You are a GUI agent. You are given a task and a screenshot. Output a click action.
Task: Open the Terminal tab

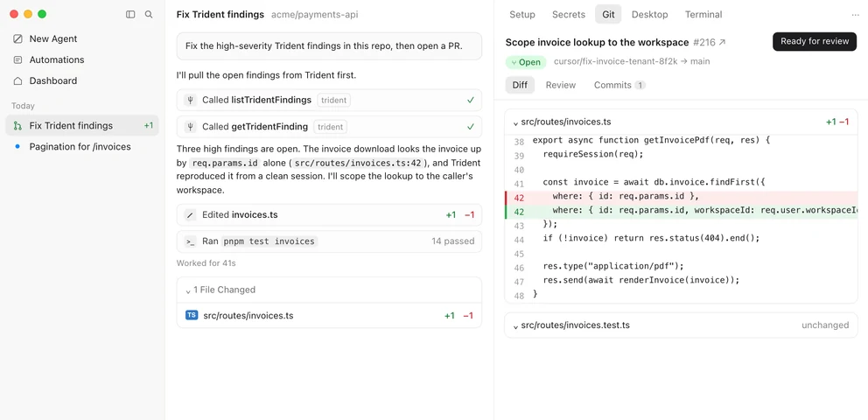[x=703, y=14]
